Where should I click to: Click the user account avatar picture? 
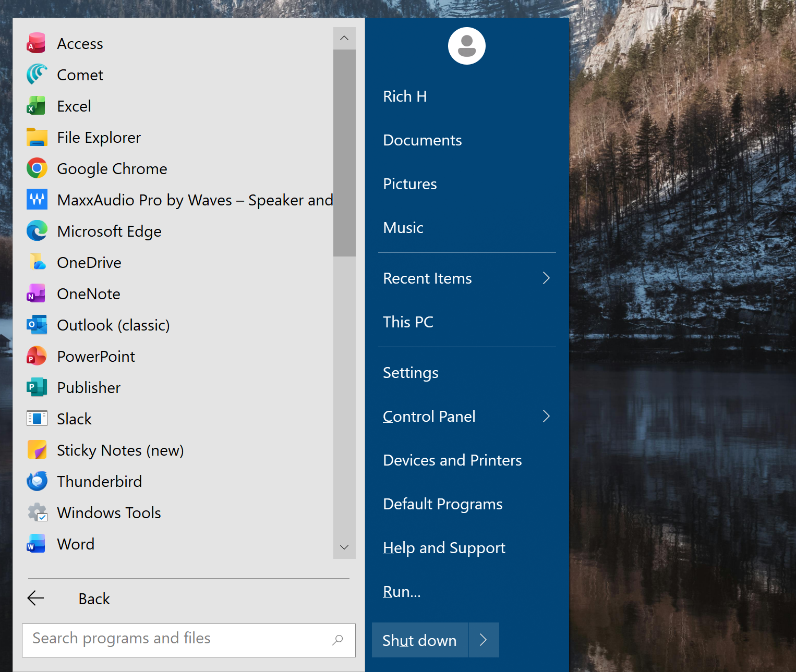coord(467,46)
